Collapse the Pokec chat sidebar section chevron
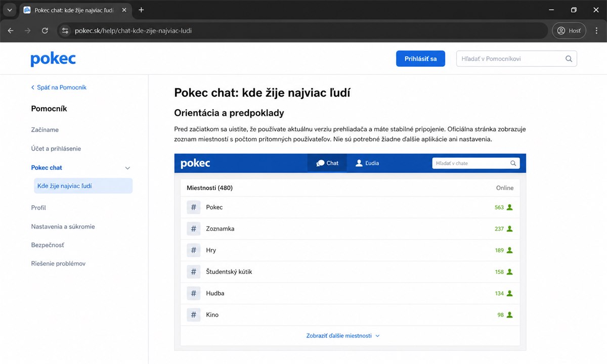Screen dimensions: 607x364 click(x=127, y=168)
